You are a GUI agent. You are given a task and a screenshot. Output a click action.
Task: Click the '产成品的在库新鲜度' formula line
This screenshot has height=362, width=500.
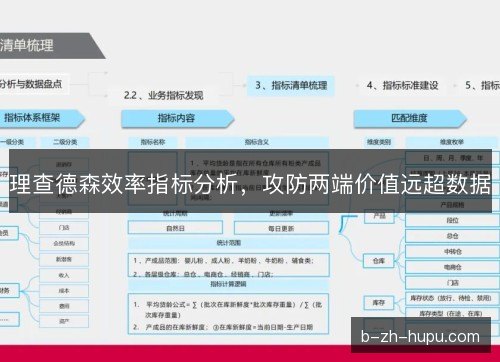[x=223, y=327]
